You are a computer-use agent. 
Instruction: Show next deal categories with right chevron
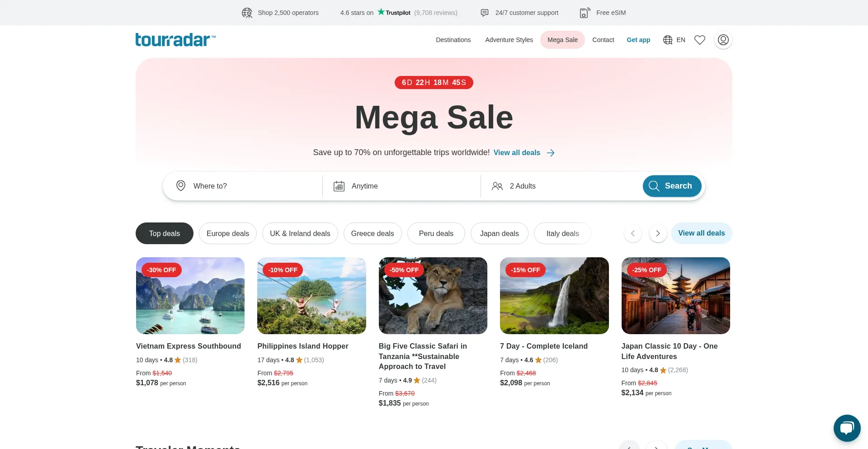(x=658, y=233)
